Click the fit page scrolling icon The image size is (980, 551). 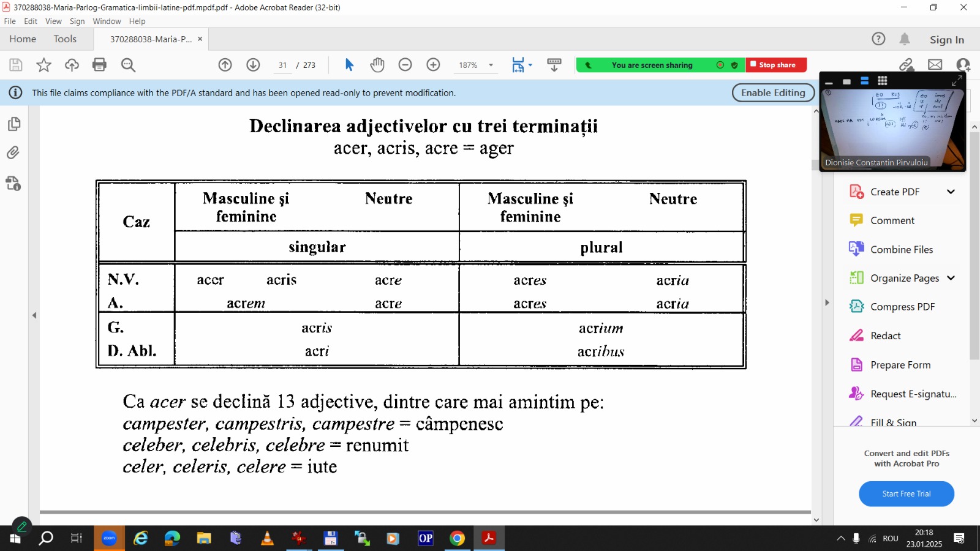(x=518, y=65)
